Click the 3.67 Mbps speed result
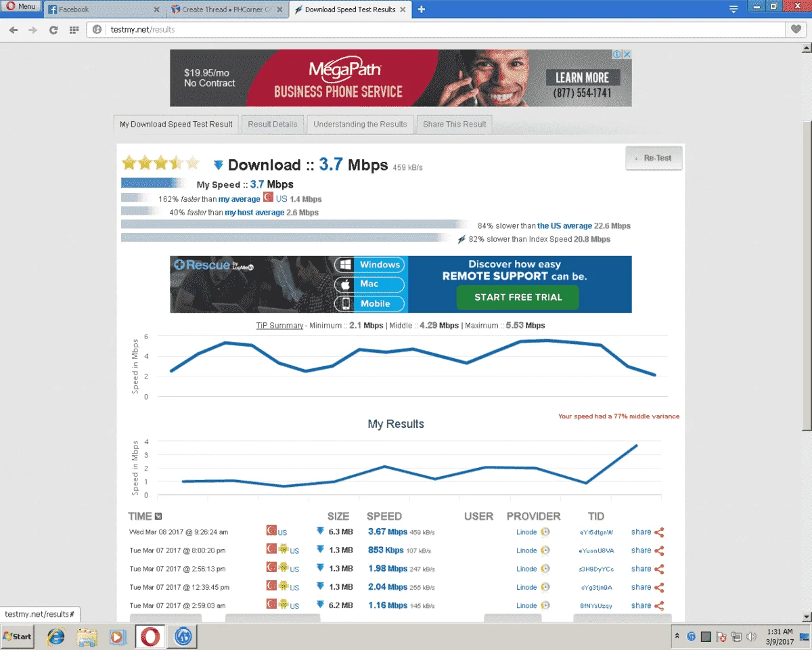This screenshot has width=812, height=650. 388,532
